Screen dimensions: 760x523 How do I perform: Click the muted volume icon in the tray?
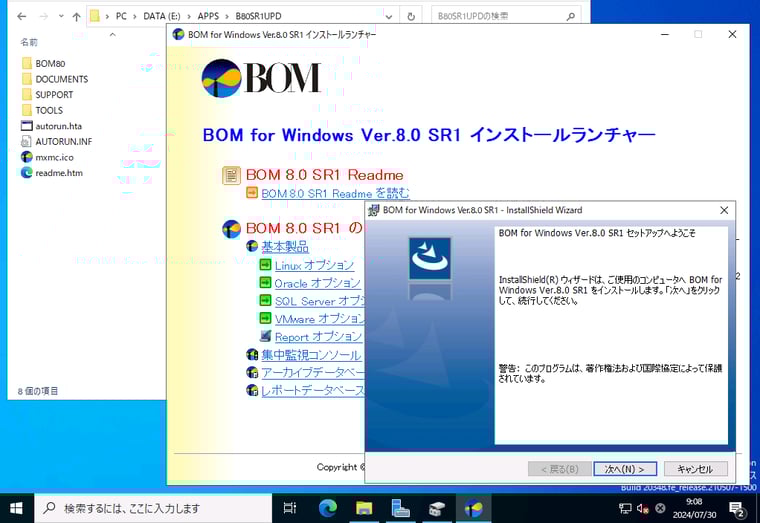pos(643,508)
